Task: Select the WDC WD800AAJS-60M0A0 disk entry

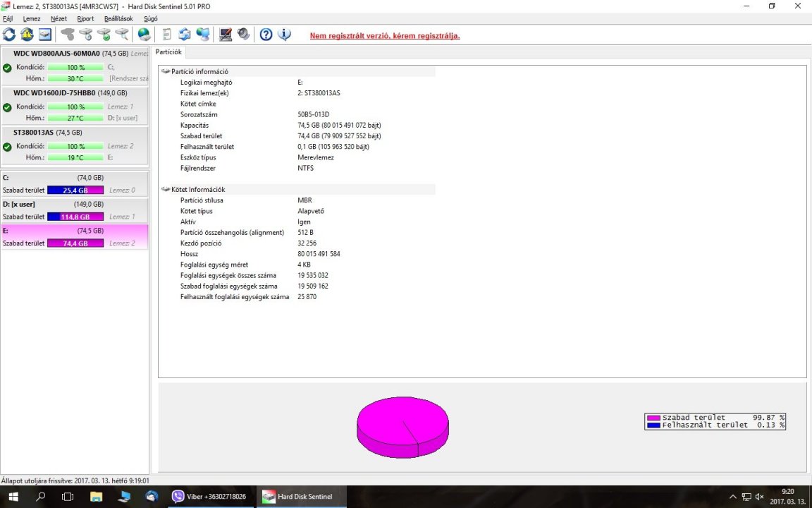Action: click(75, 66)
